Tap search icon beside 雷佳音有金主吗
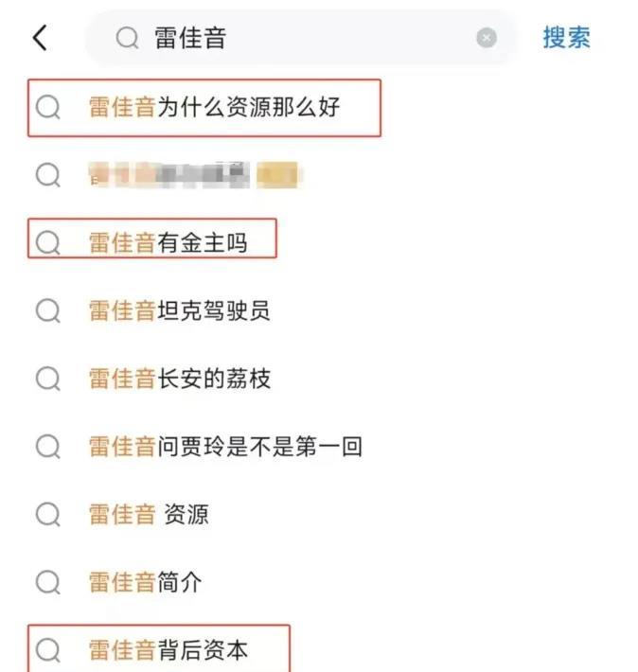 (x=48, y=243)
